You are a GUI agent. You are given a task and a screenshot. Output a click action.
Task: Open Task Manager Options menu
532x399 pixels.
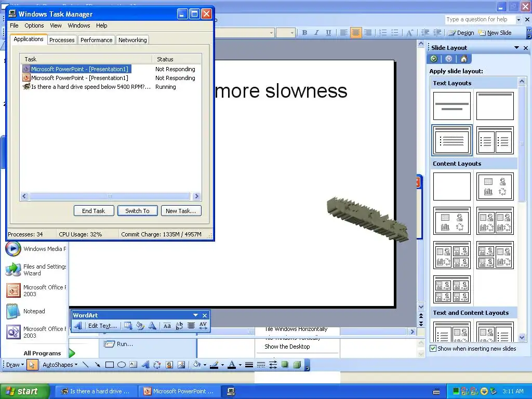pos(34,25)
